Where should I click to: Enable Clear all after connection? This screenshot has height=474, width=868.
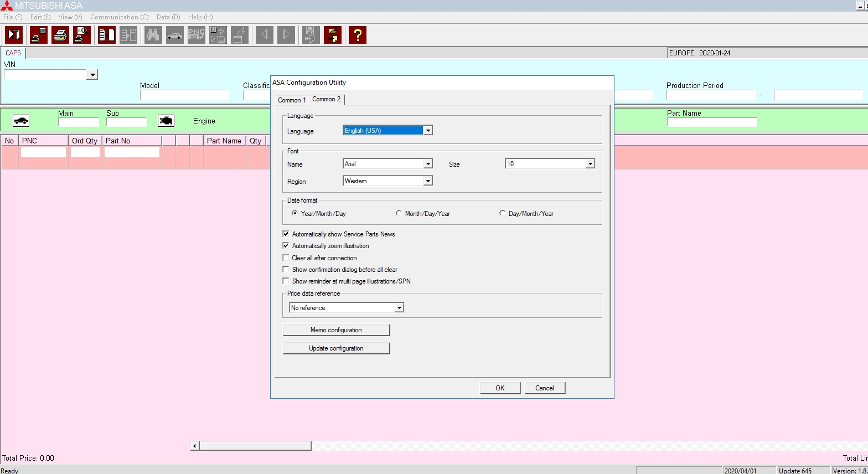point(286,258)
